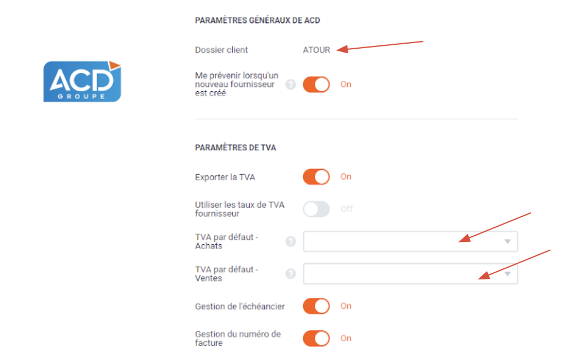Image resolution: width=588 pixels, height=364 pixels.
Task: Toggle Gestion de l'échéancier off
Action: (316, 306)
